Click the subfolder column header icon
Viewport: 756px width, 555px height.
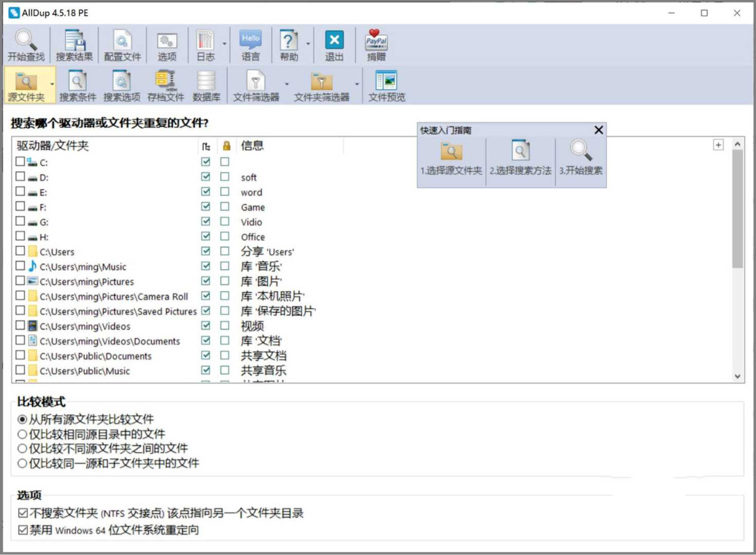(x=206, y=146)
